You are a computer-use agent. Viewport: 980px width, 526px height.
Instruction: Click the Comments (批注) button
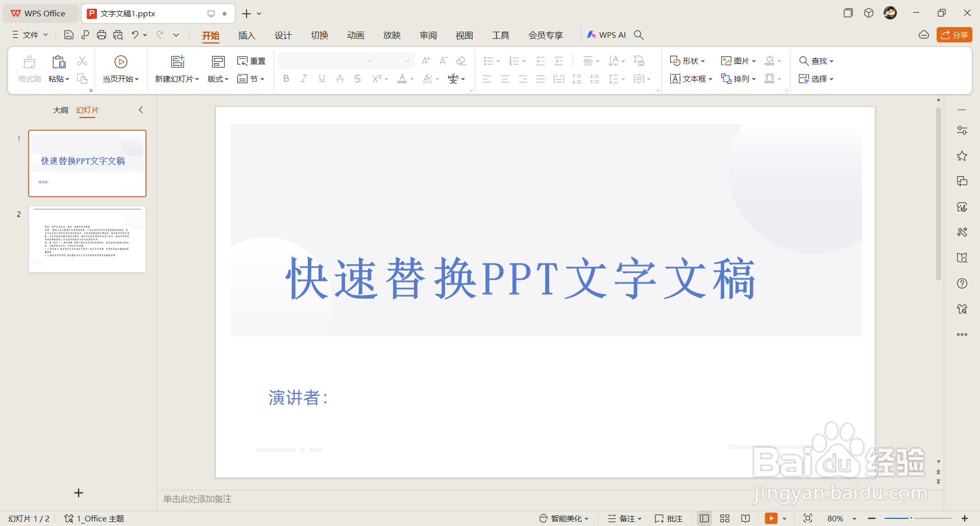click(669, 518)
